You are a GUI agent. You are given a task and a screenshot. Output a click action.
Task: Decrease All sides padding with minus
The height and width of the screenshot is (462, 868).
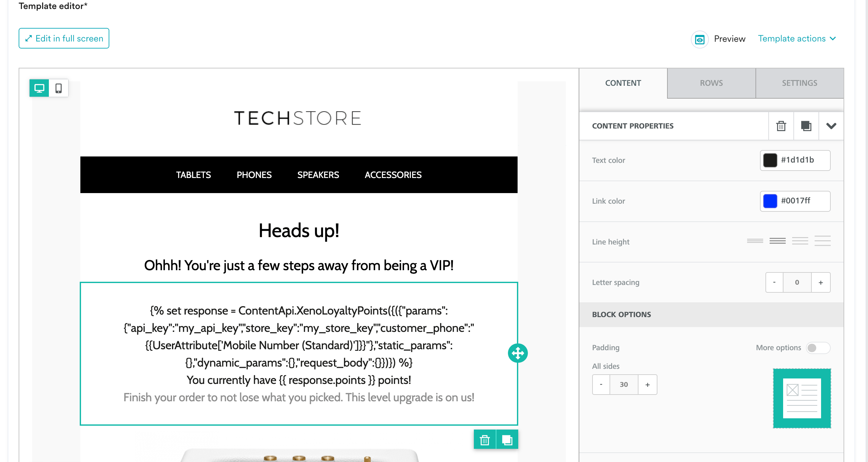click(x=601, y=384)
